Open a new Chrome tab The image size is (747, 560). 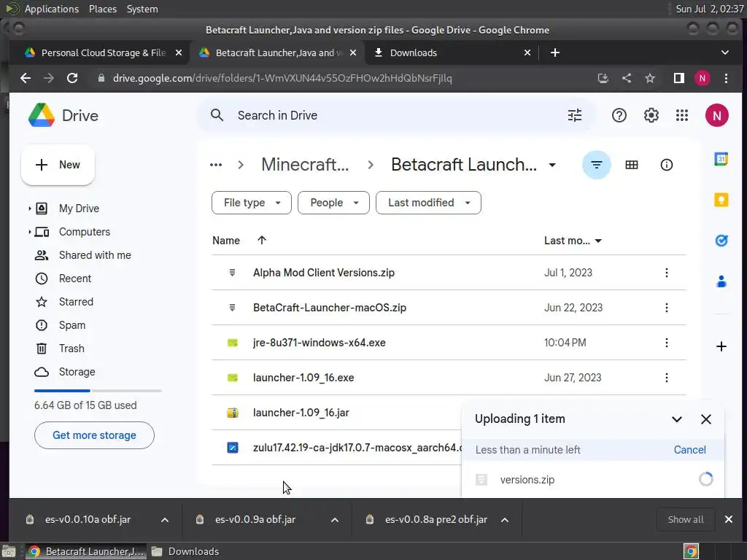tap(554, 52)
